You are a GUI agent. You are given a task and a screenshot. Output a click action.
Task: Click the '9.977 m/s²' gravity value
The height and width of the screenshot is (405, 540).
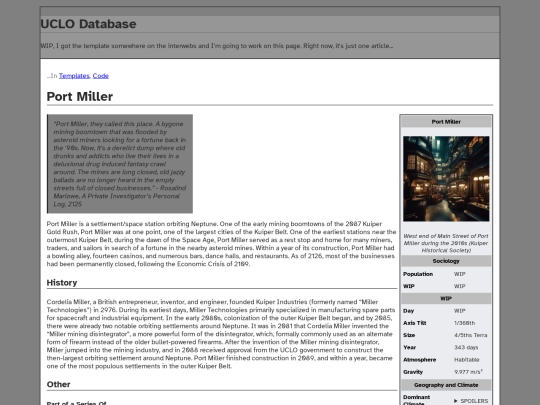click(468, 372)
